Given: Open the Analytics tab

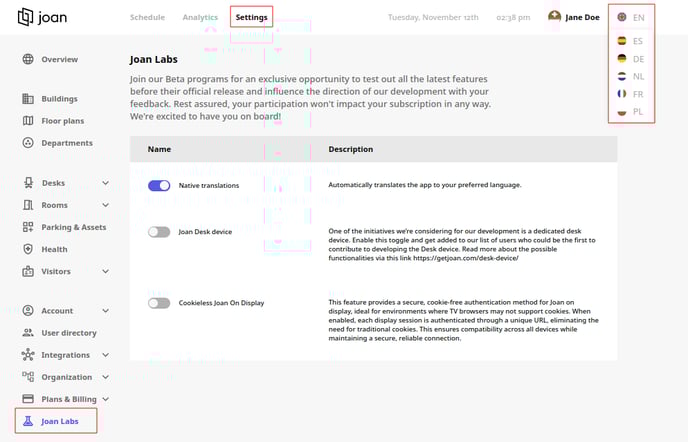Looking at the screenshot, I should 200,17.
